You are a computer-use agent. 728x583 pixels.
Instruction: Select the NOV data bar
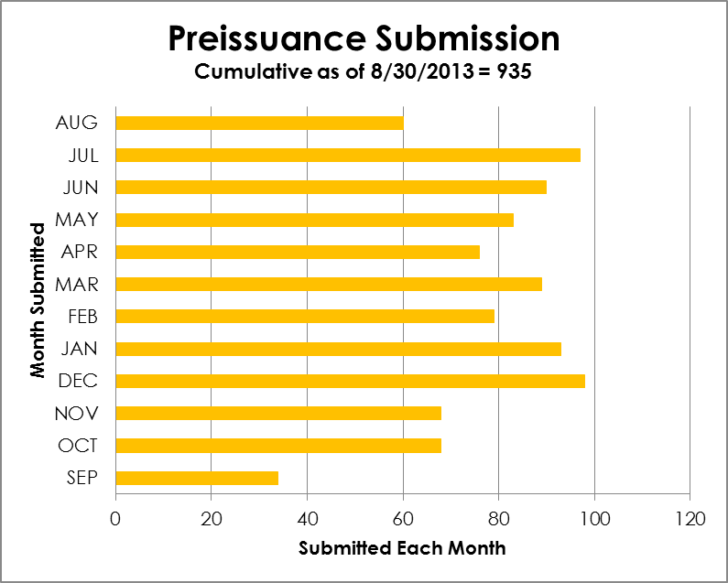[278, 413]
